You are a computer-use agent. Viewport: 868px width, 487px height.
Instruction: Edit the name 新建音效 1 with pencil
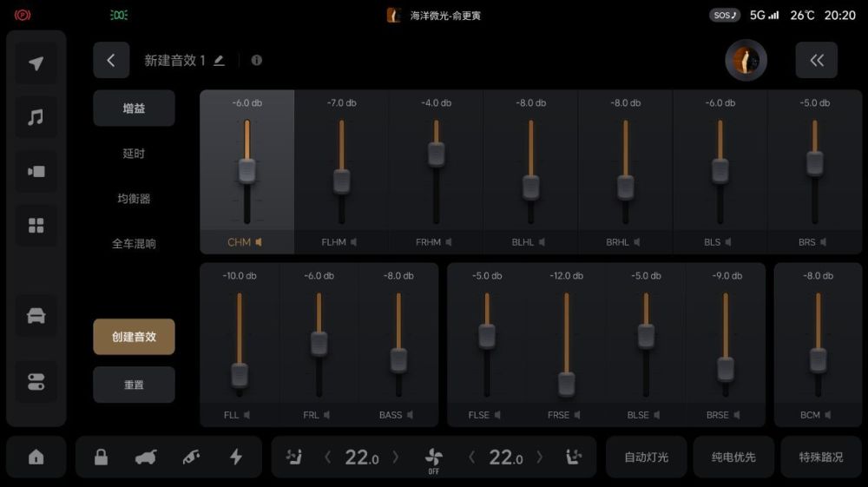(220, 60)
